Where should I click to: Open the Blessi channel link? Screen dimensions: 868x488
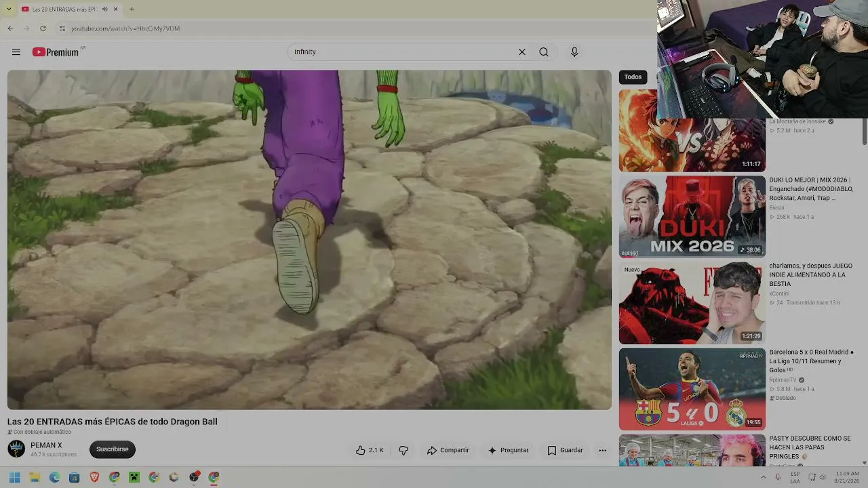click(776, 207)
